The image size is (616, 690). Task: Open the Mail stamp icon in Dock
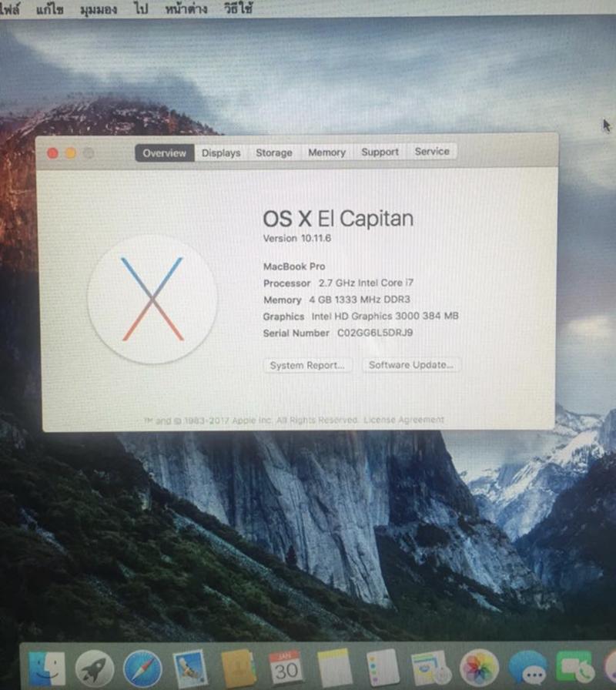[190, 669]
